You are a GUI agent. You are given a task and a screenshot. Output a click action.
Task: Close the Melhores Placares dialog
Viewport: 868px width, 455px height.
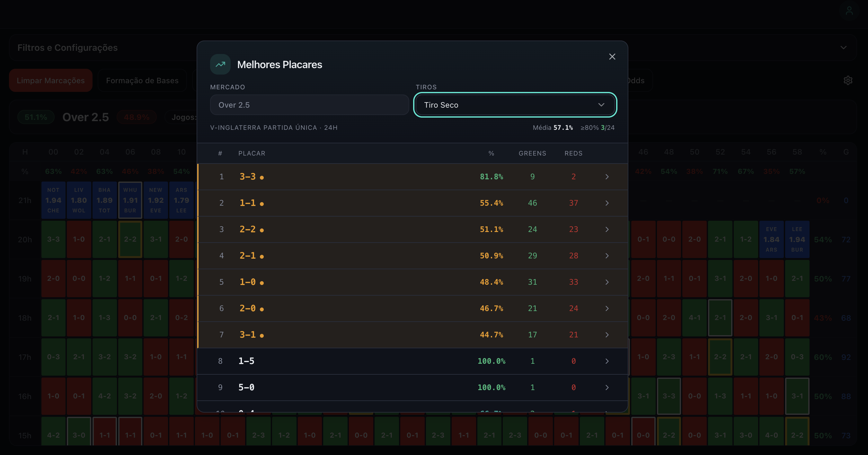(612, 57)
